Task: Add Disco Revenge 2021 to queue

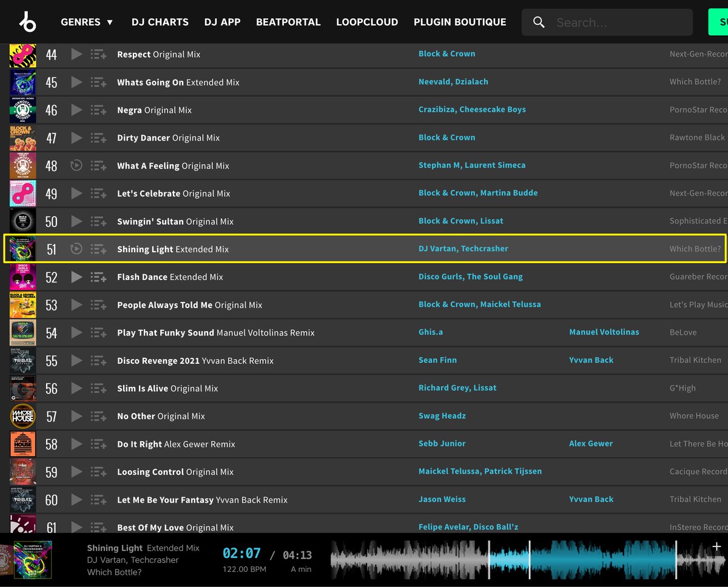Action: 98,361
